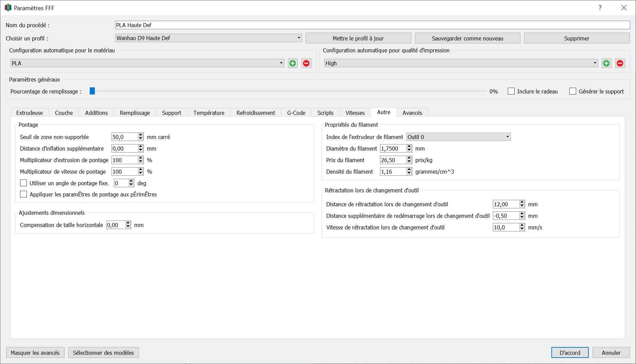This screenshot has width=636, height=364.
Task: Open the Avancés tab
Action: coord(412,113)
